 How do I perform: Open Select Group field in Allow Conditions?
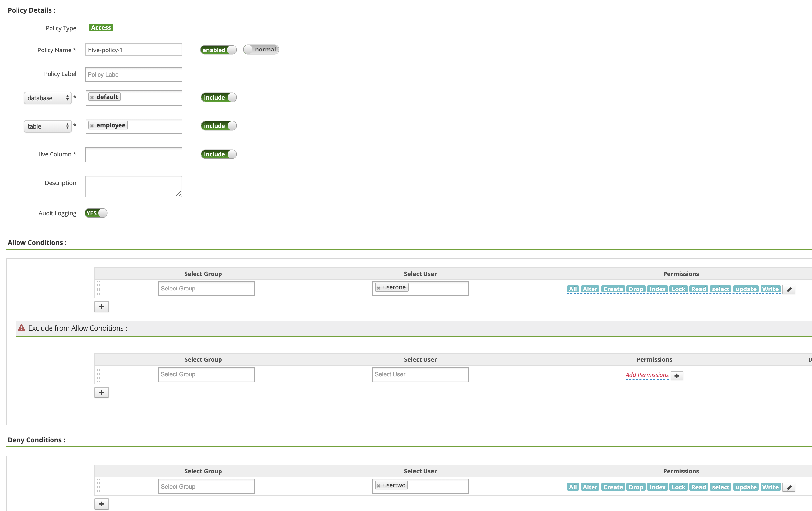(206, 289)
